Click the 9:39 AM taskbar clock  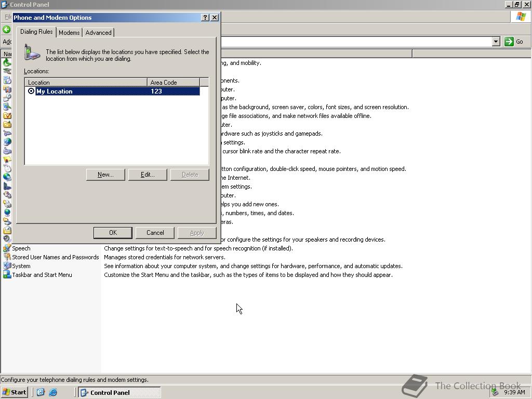click(514, 392)
